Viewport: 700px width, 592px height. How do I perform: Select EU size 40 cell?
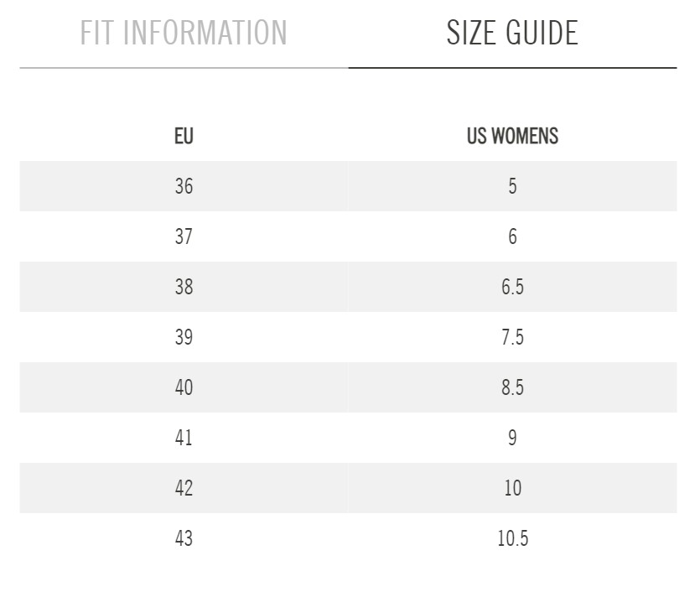point(184,387)
